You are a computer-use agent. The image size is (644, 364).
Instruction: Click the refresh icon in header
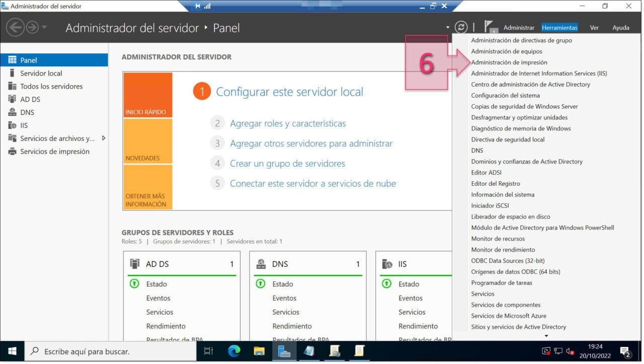pyautogui.click(x=461, y=27)
